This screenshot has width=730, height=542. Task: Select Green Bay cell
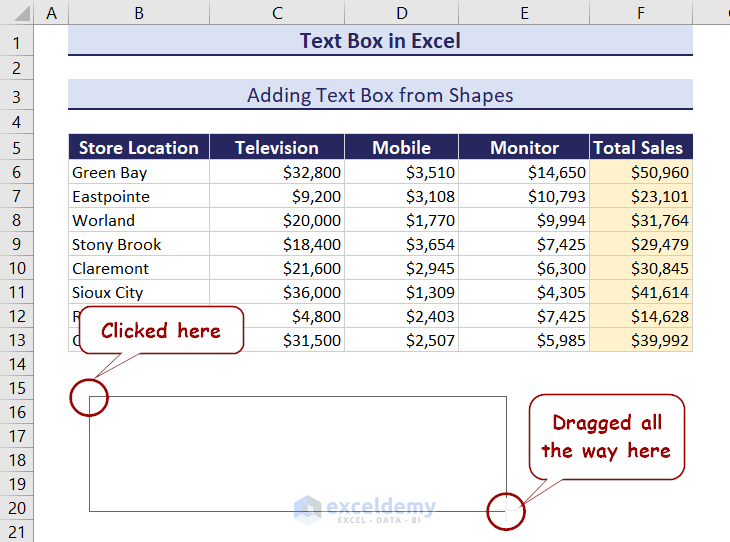pyautogui.click(x=138, y=172)
